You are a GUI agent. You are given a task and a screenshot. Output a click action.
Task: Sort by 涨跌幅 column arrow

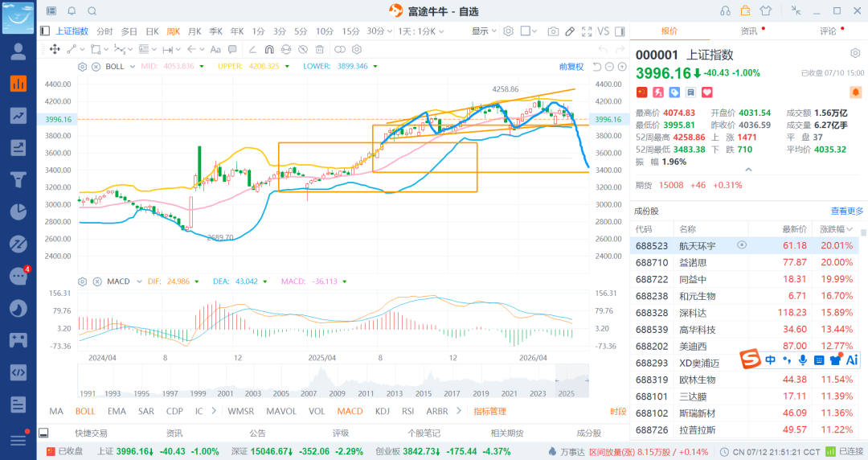(x=850, y=229)
